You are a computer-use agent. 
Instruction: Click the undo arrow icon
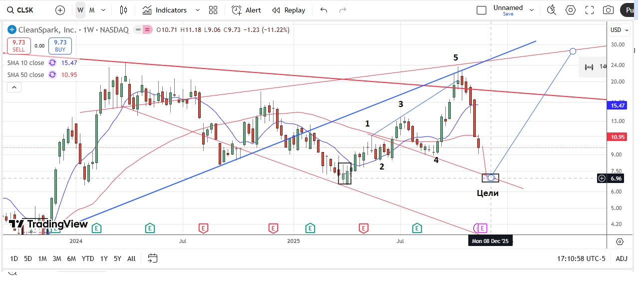tap(323, 10)
